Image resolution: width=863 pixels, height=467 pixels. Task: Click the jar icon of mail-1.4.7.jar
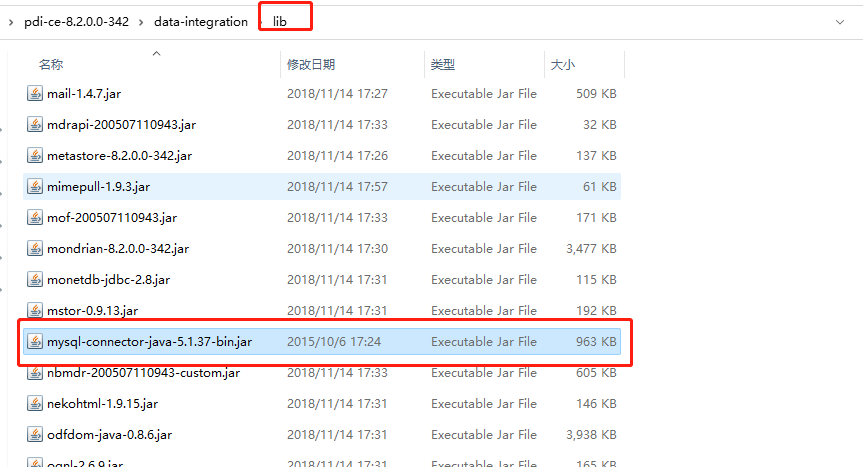(x=35, y=94)
